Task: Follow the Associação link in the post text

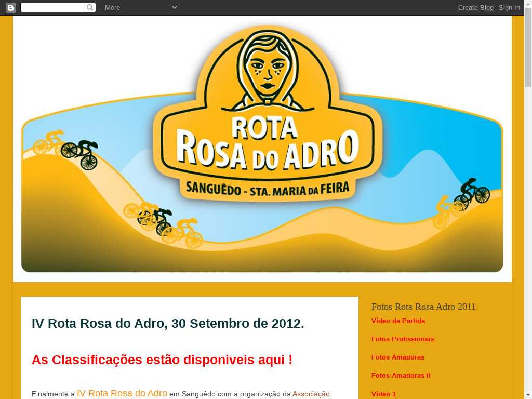Action: tap(311, 394)
